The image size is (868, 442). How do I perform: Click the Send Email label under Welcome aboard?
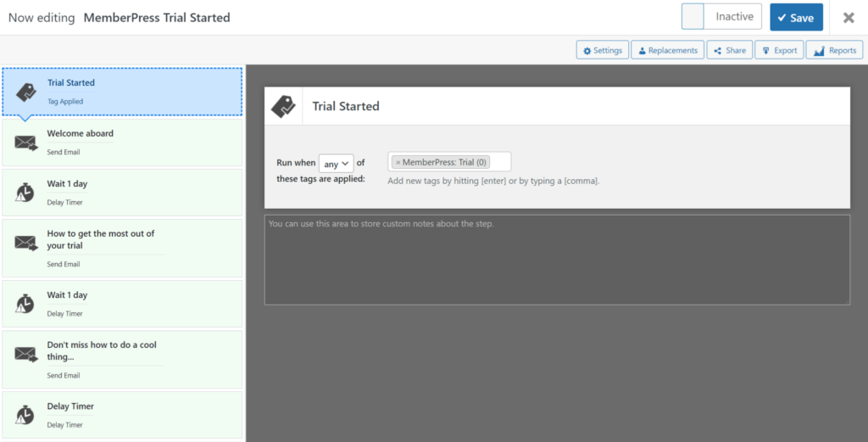64,152
